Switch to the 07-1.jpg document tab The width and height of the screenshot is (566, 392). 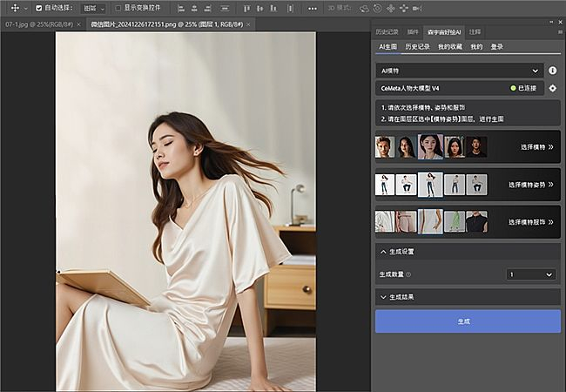pos(37,24)
